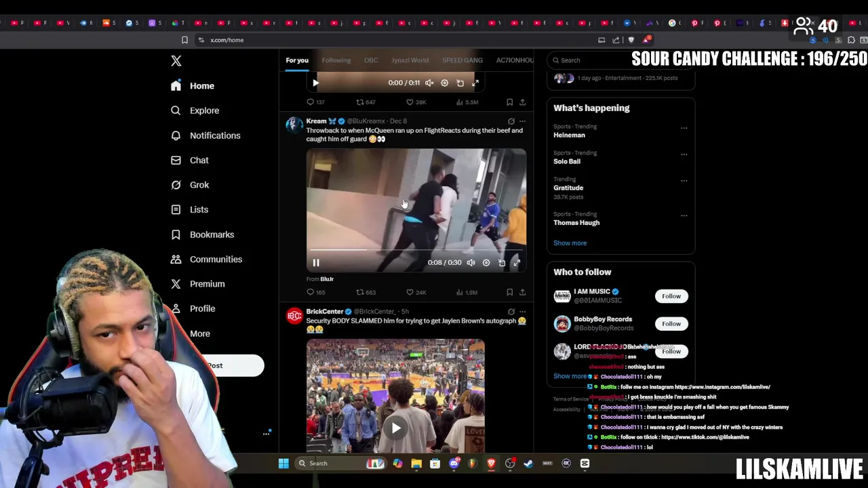
Task: Open more options for Thomas Haugh trend
Action: pyautogui.click(x=684, y=215)
